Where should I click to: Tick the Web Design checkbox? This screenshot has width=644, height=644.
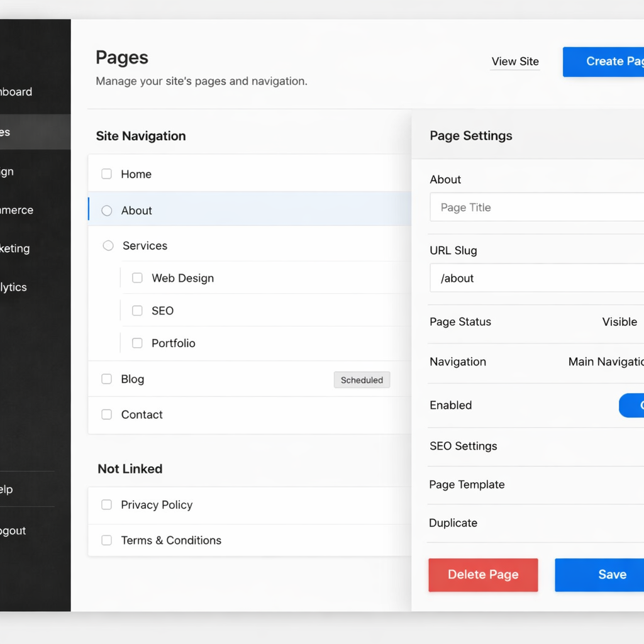(x=137, y=278)
